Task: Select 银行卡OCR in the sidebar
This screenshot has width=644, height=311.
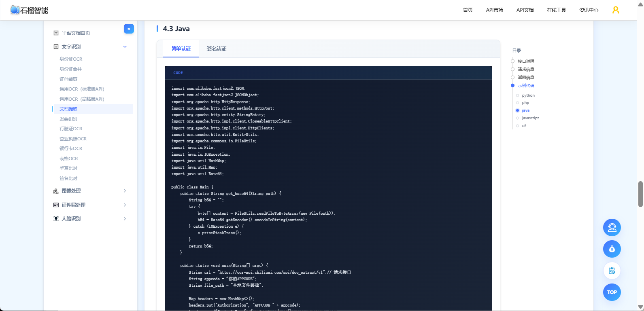Action: (71, 148)
